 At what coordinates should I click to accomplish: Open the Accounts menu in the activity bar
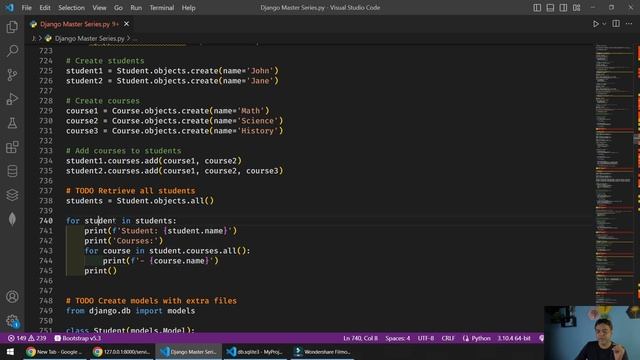(12, 297)
